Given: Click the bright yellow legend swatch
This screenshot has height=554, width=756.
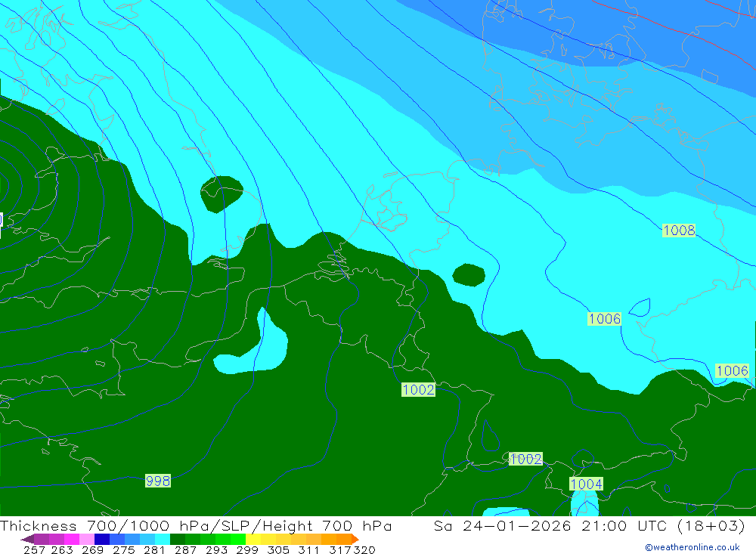Looking at the screenshot, I should coord(253,539).
